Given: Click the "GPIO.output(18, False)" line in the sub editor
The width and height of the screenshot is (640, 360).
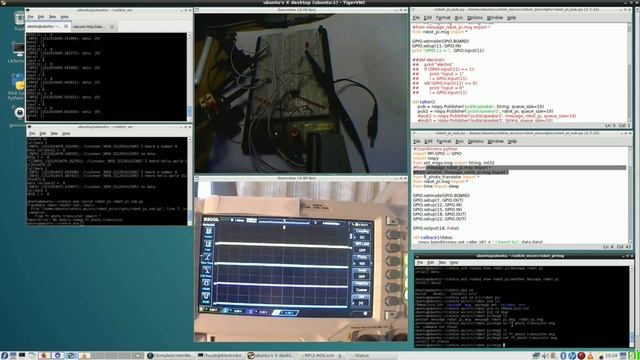Looking at the screenshot, I should click(x=436, y=228).
